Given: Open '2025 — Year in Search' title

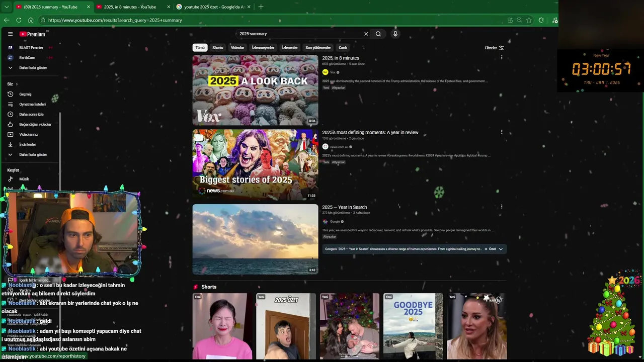Looking at the screenshot, I should point(345,207).
